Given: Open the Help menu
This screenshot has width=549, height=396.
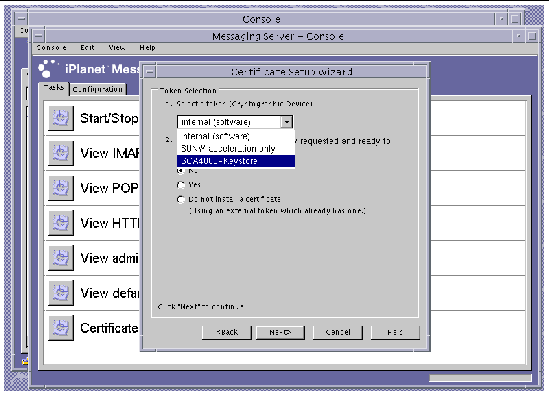Looking at the screenshot, I should pyautogui.click(x=147, y=48).
